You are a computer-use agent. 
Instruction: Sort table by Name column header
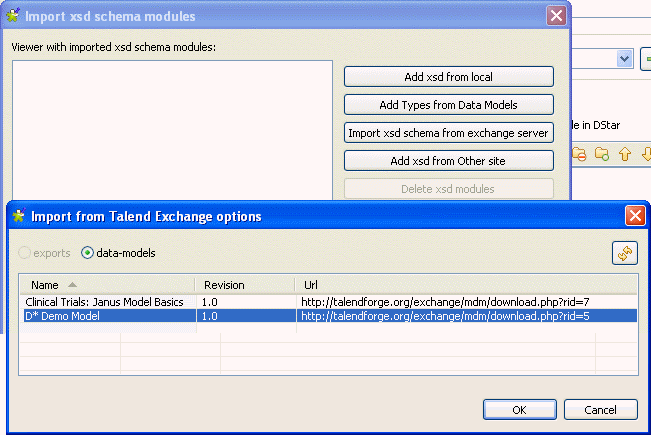coord(107,285)
